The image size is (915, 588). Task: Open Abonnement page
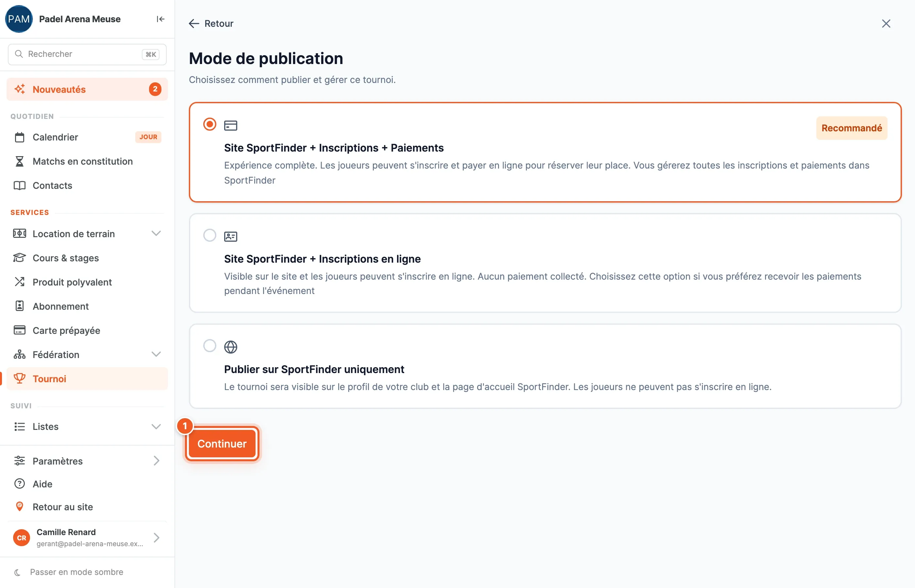[x=87, y=306]
